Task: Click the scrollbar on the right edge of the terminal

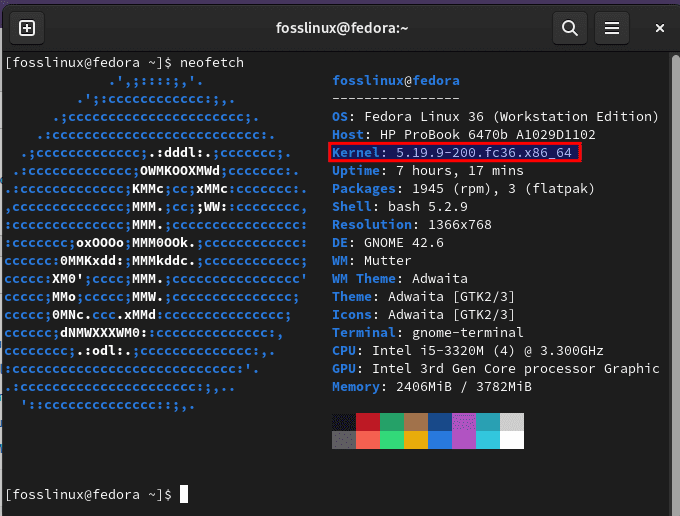Action: pyautogui.click(x=676, y=282)
